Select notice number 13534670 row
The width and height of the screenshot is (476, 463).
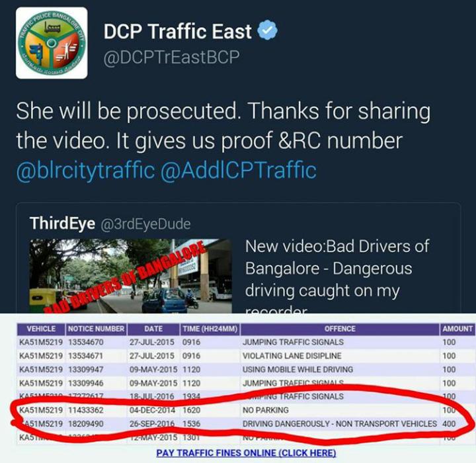(246, 342)
